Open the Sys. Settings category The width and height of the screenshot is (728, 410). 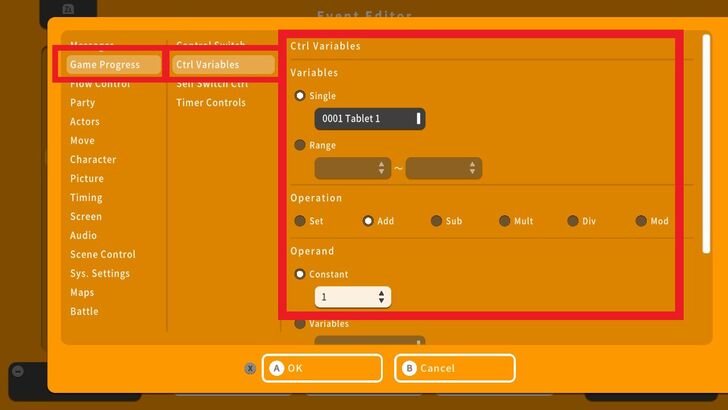(x=100, y=274)
